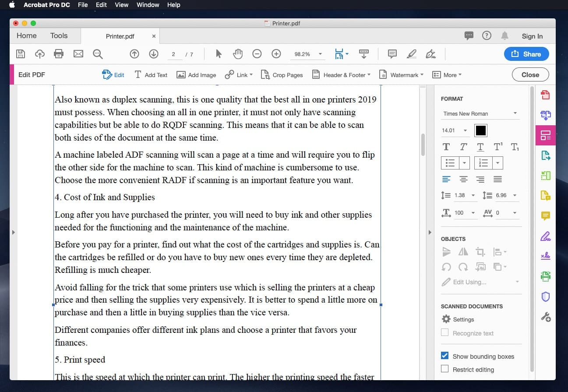Viewport: 568px width, 392px height.
Task: Justify the text alignment
Action: coord(497,179)
